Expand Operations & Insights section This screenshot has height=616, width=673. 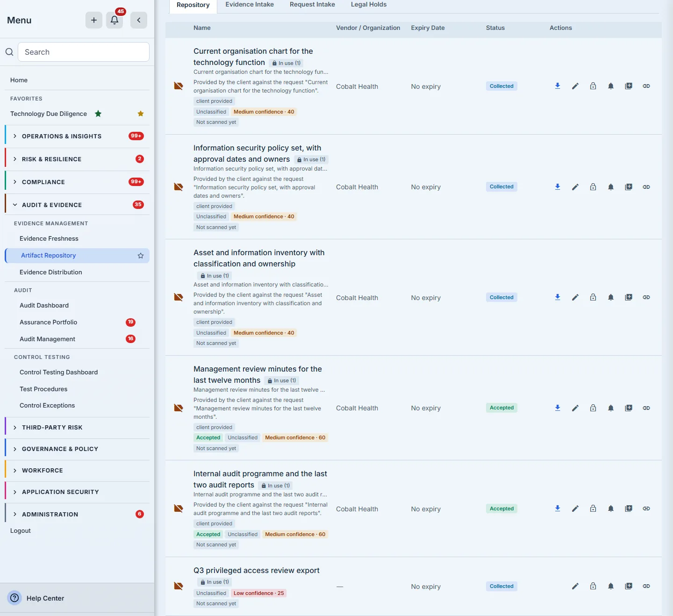pyautogui.click(x=77, y=136)
